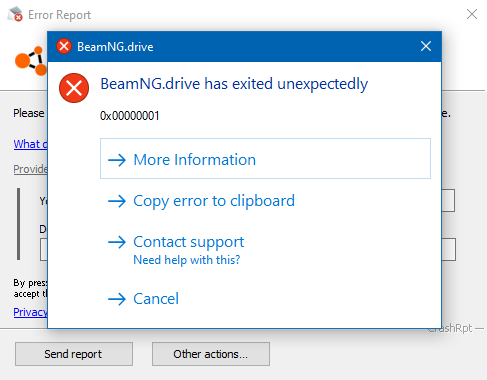Open the Other actions... menu button
Viewport: 487px width, 380px height.
point(211,354)
